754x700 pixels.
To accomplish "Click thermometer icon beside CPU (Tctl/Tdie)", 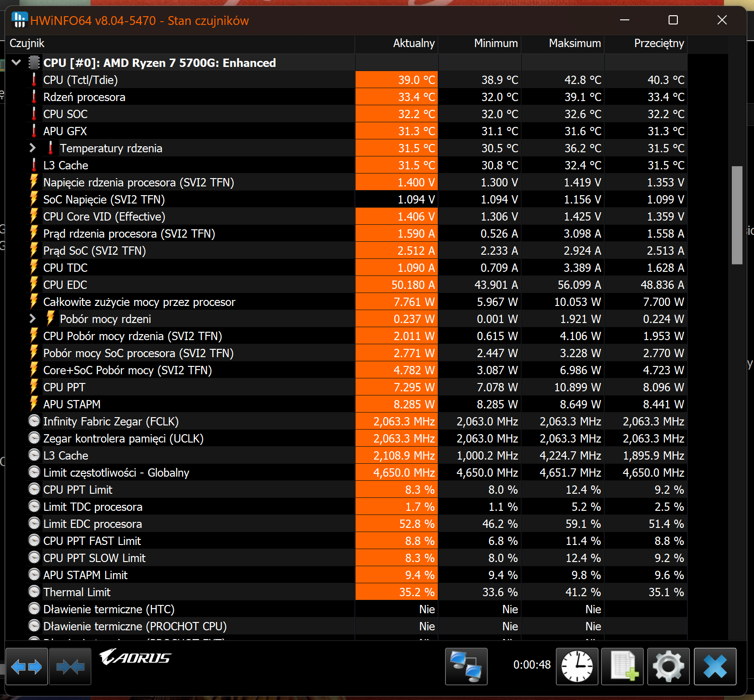I will click(34, 80).
